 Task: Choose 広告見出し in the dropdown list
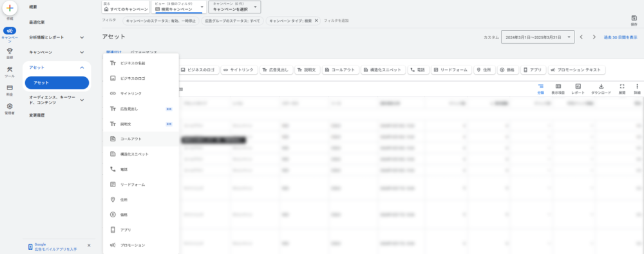[141, 109]
